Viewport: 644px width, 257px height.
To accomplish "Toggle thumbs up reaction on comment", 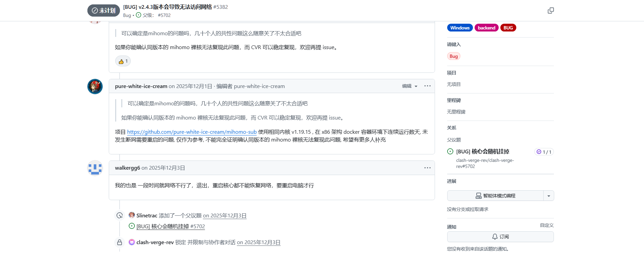I will pos(123,61).
